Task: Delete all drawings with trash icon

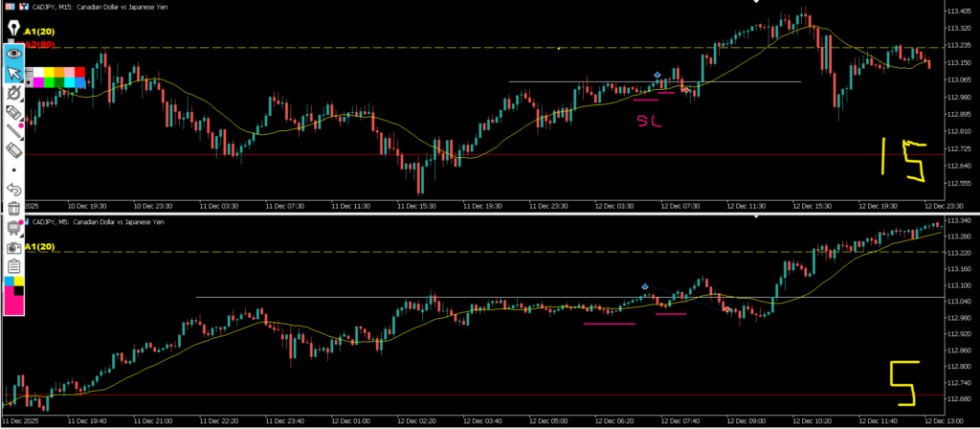Action: pos(13,208)
